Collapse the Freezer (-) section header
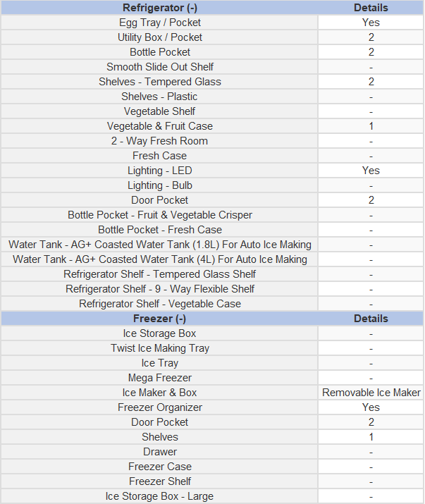 tap(160, 319)
